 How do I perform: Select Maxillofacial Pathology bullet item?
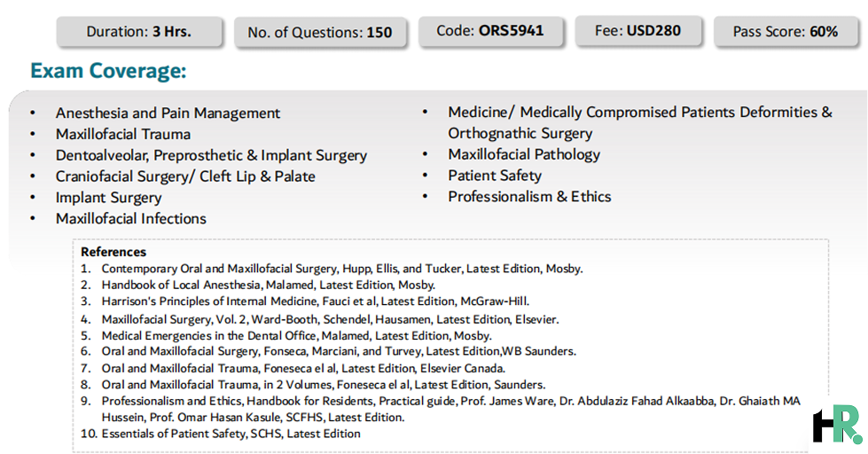point(524,154)
